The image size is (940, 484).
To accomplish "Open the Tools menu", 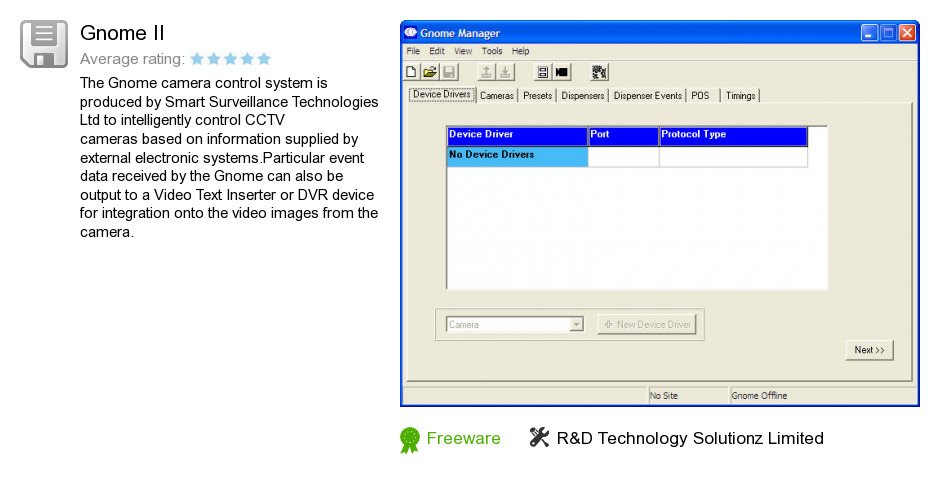I will click(492, 51).
